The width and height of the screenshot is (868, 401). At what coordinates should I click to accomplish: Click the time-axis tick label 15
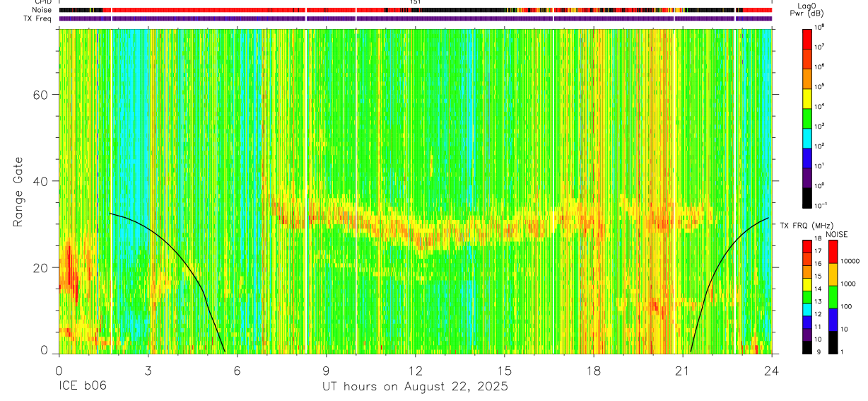pos(505,370)
